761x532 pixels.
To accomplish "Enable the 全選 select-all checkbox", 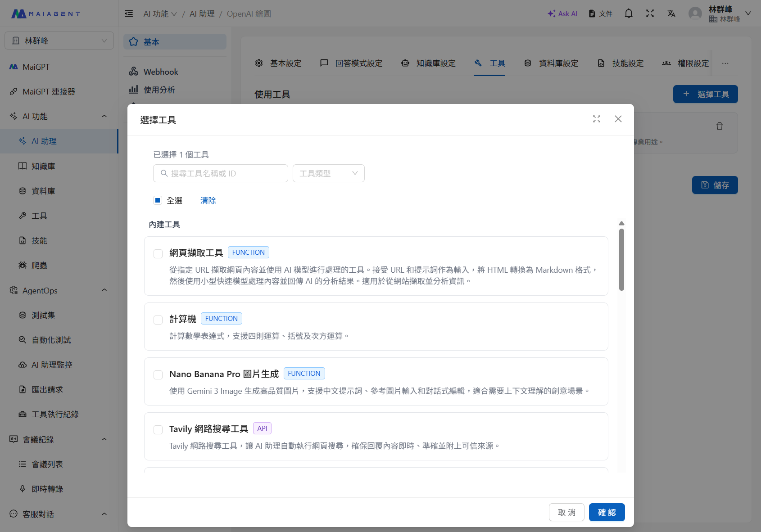I will click(x=158, y=200).
